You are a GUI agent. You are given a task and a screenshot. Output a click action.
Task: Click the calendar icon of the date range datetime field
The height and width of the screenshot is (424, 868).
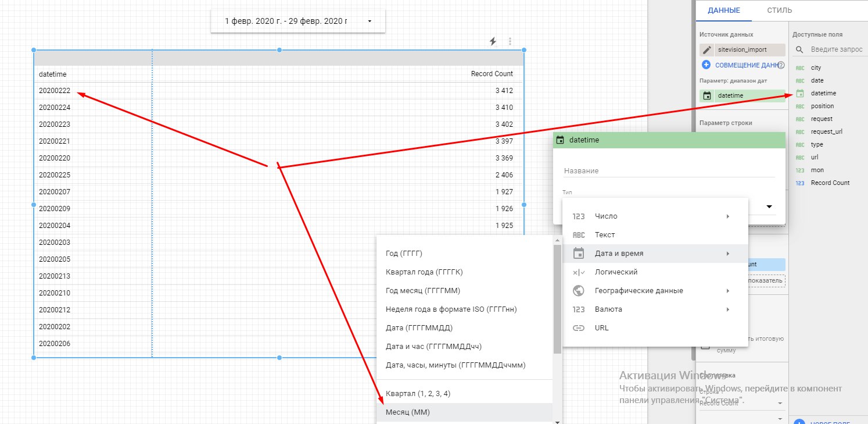[x=707, y=95]
